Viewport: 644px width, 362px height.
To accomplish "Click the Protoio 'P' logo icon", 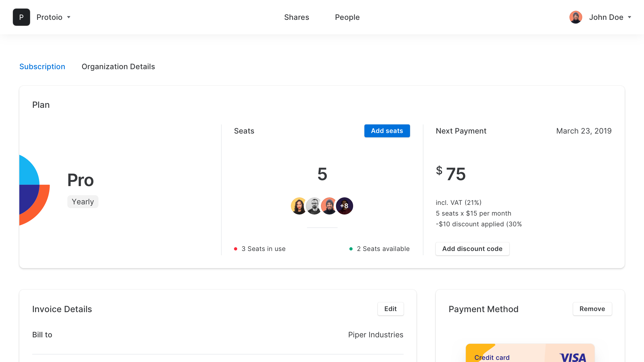I will (21, 17).
